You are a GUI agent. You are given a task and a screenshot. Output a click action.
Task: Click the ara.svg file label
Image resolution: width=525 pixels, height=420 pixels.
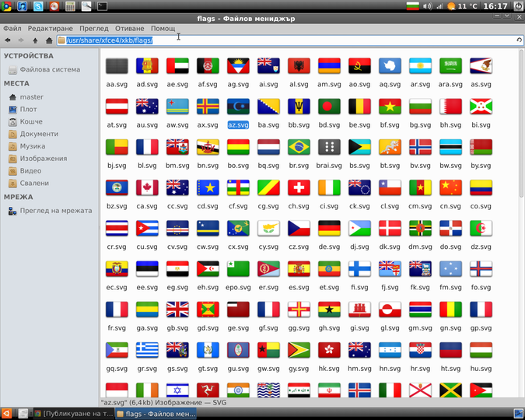(x=450, y=85)
